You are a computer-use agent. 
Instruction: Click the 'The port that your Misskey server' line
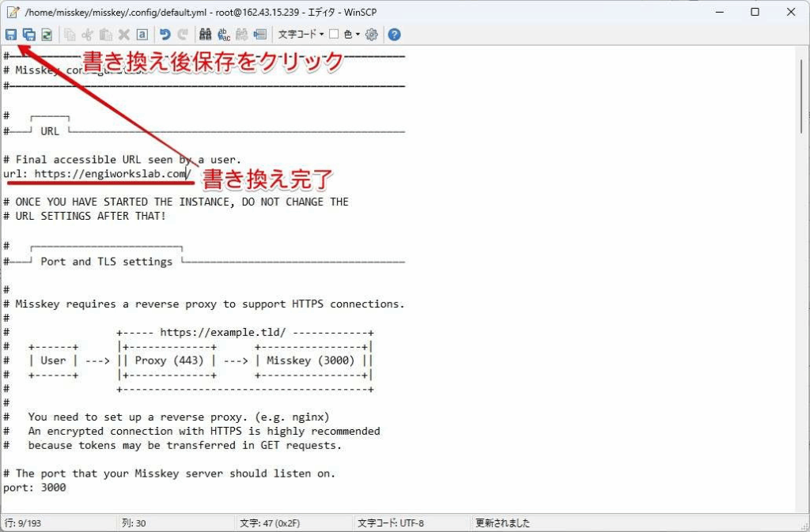(x=169, y=474)
